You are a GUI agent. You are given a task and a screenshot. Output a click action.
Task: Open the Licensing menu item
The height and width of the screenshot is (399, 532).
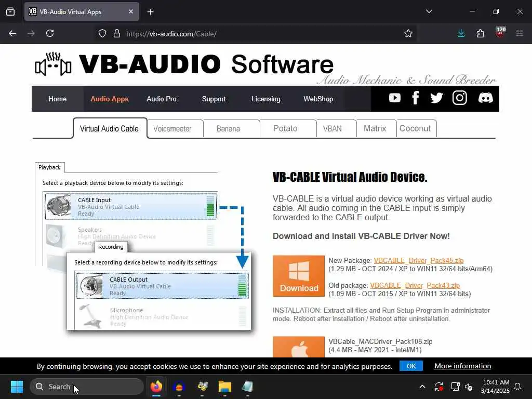(266, 99)
